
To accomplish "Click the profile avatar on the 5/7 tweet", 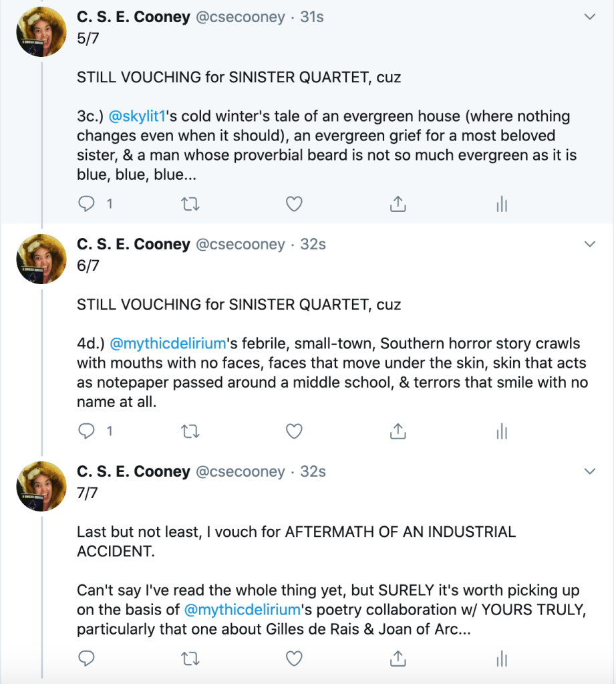I will tap(41, 30).
